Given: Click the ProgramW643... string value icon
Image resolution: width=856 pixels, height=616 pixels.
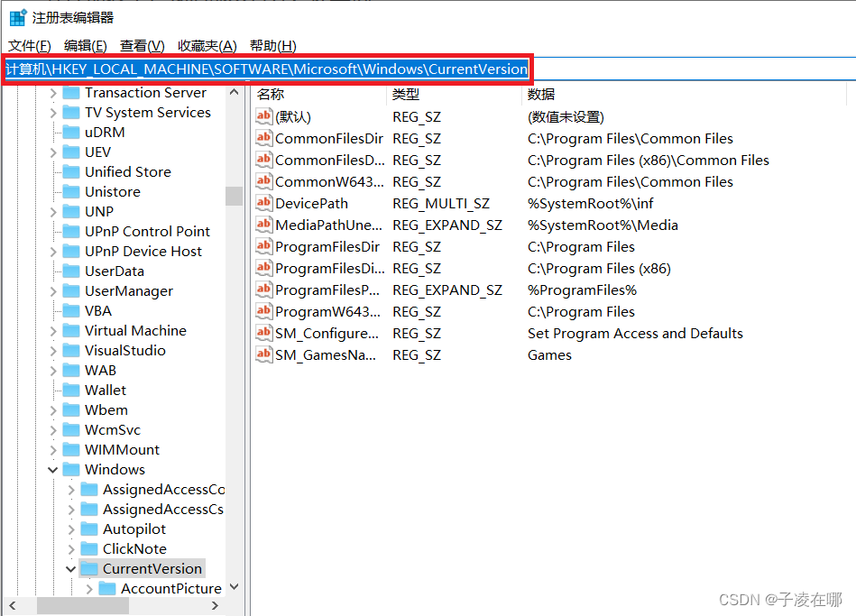Looking at the screenshot, I should tap(263, 311).
